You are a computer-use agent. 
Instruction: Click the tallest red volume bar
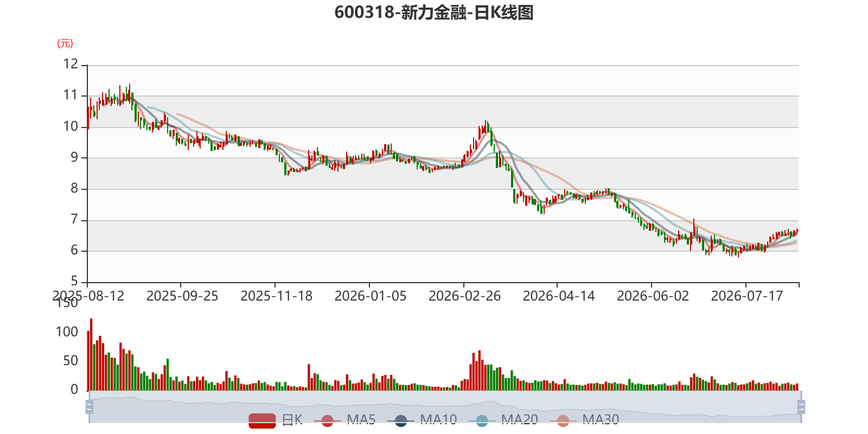[91, 354]
